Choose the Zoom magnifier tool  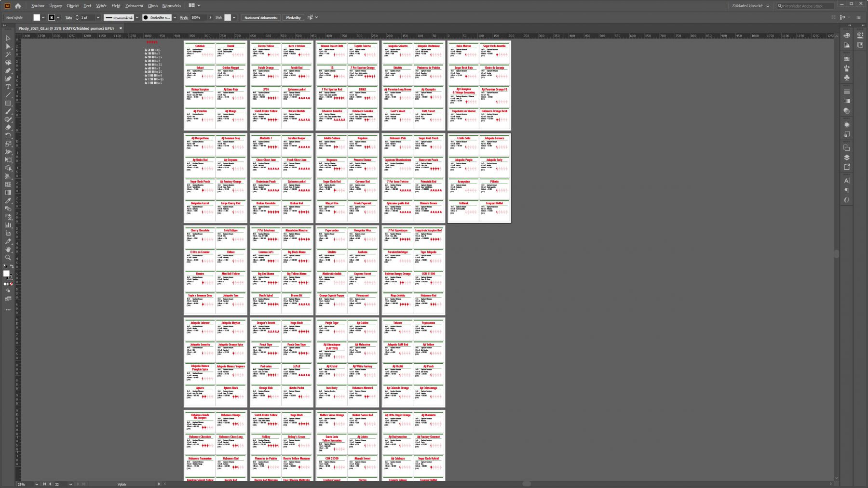8,258
